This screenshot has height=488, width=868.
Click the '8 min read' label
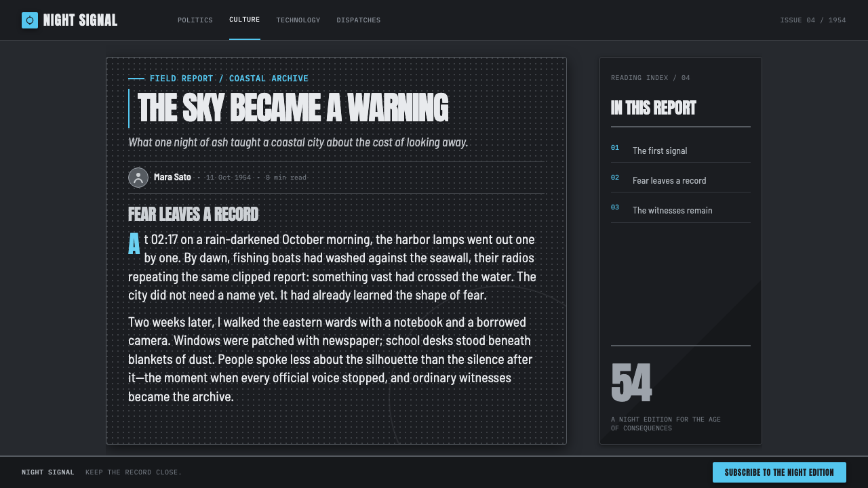[x=286, y=178]
